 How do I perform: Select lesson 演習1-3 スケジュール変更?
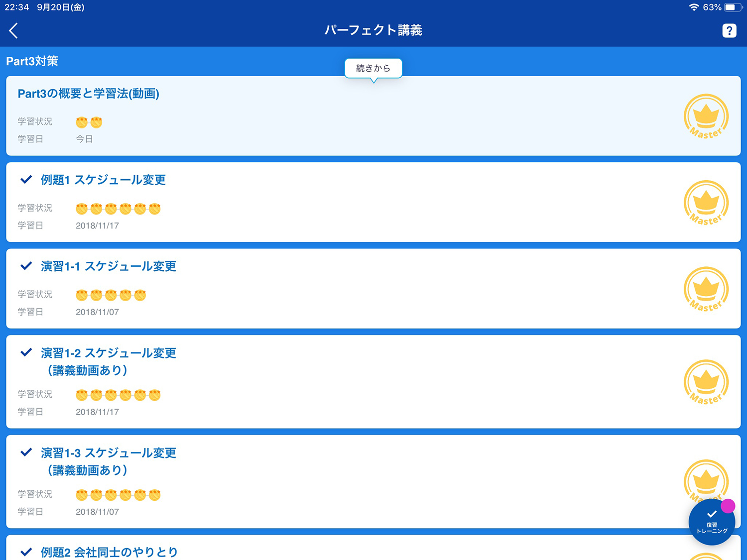[109, 453]
